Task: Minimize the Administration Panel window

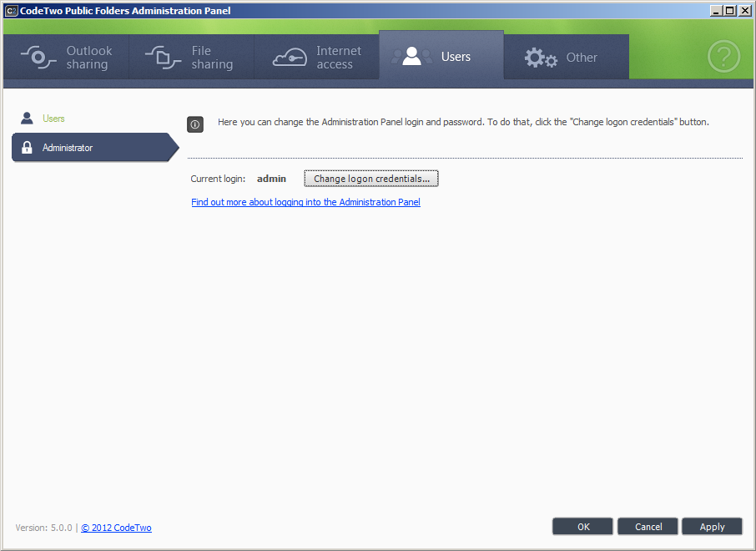Action: [x=716, y=11]
